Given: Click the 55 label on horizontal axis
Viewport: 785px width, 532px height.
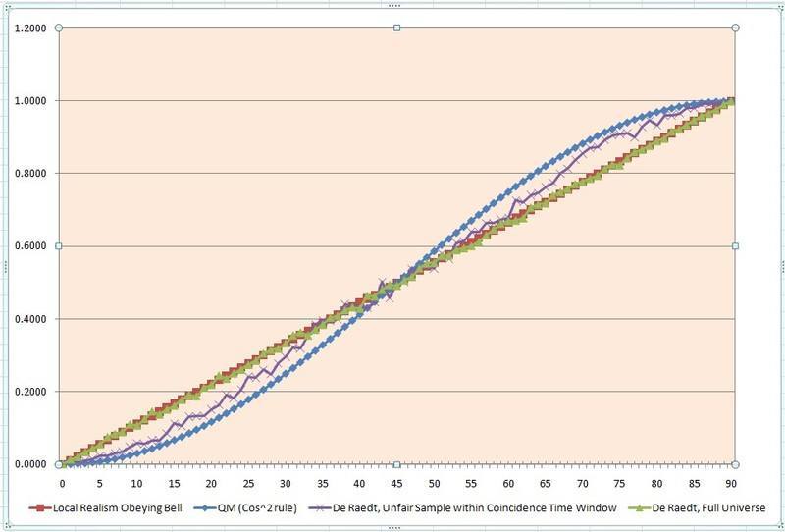Looking at the screenshot, I should pos(471,484).
